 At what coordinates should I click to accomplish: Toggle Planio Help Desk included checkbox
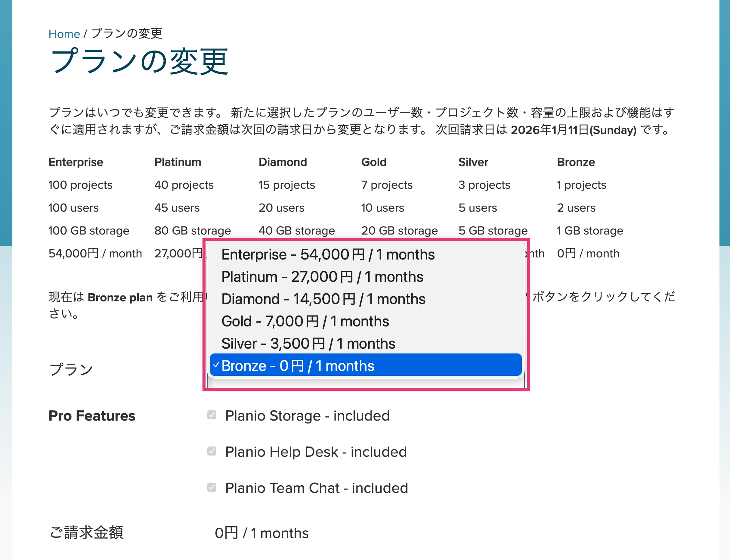coord(212,451)
